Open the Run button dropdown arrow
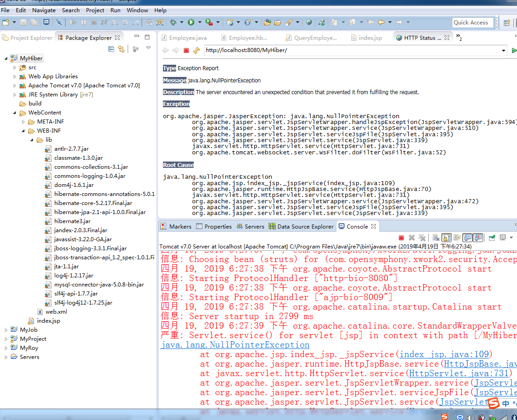Viewport: 517px width, 420px height. point(200,23)
